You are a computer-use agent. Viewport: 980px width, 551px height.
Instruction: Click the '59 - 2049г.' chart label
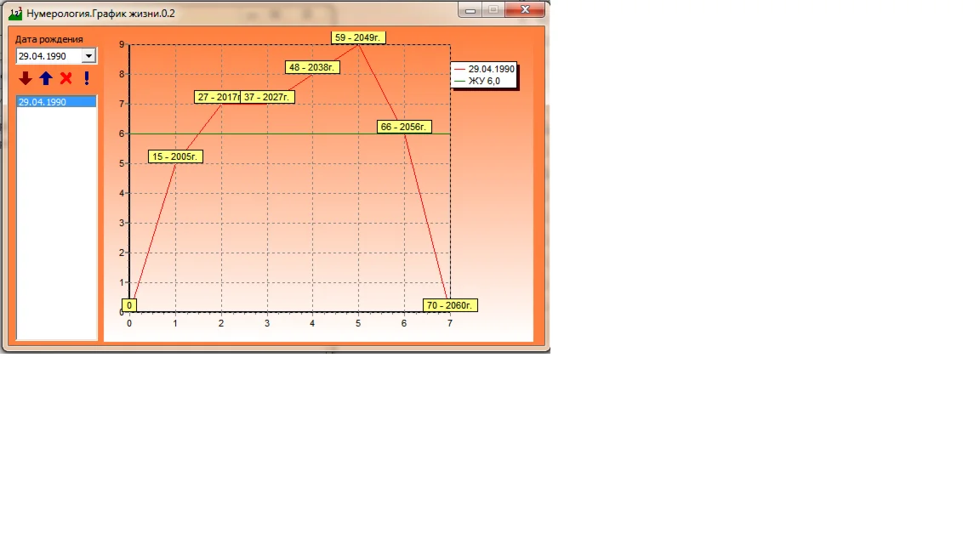pyautogui.click(x=358, y=37)
